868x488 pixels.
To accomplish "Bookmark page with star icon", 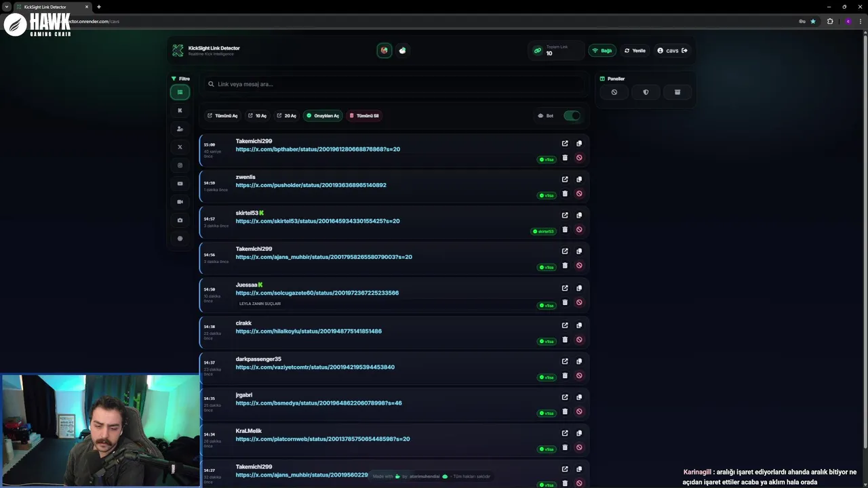I will [x=813, y=21].
